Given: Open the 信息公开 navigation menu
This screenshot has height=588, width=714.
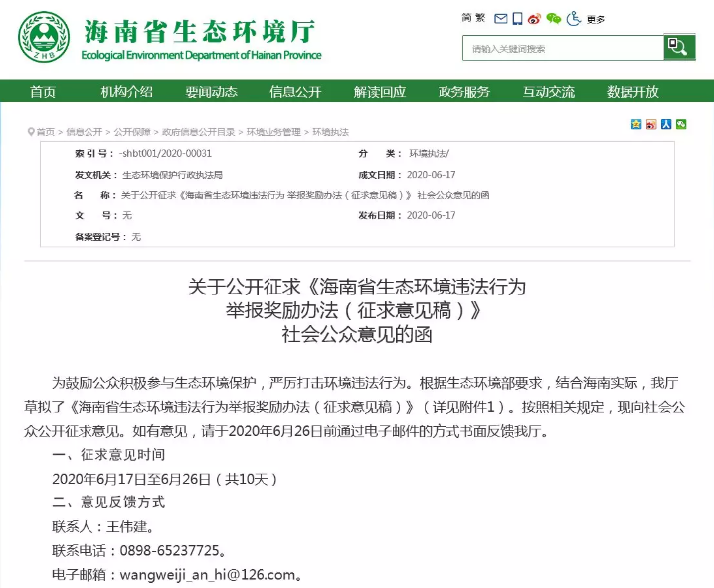Looking at the screenshot, I should (295, 92).
